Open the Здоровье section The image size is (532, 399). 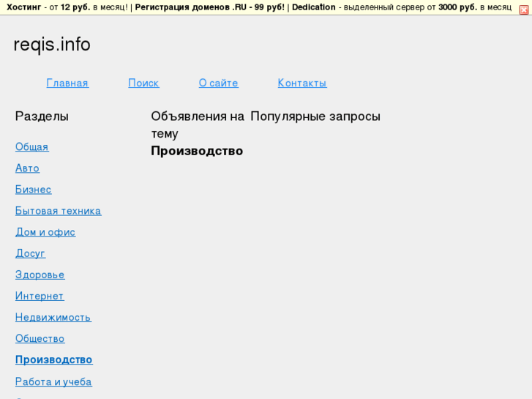[40, 275]
